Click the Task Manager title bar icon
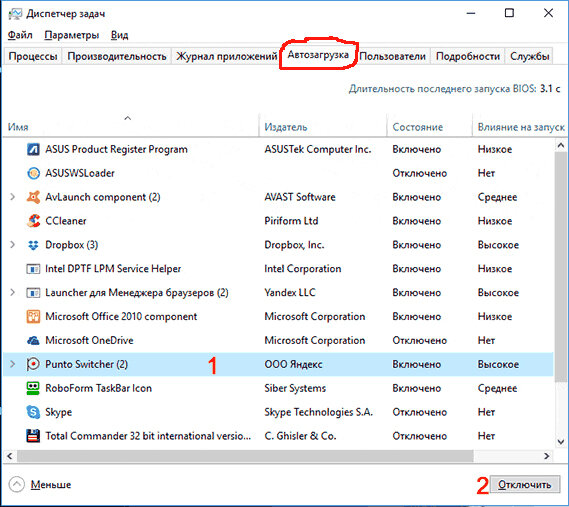The width and height of the screenshot is (569, 507). tap(15, 14)
